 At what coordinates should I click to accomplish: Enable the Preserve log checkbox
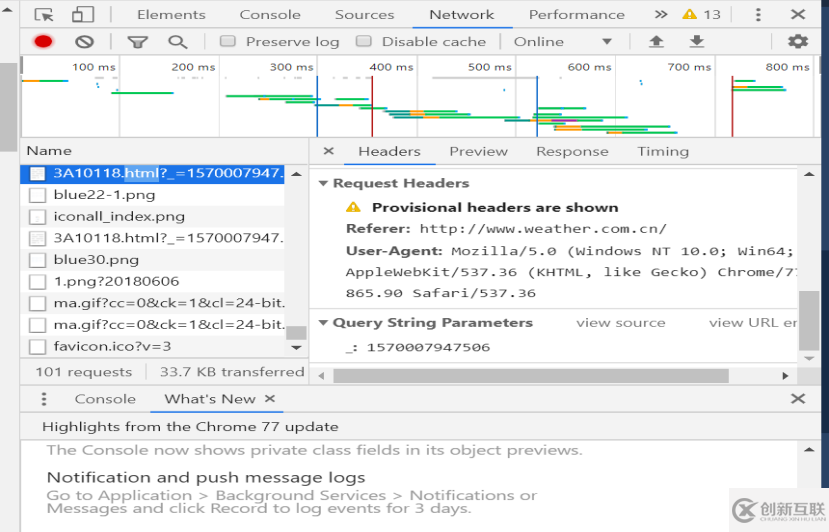coord(228,42)
